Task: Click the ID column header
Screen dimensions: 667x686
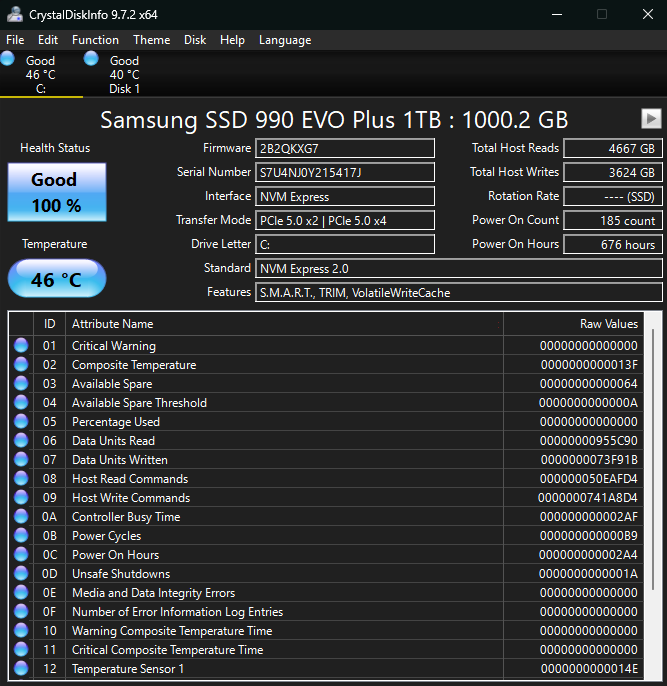Action: pos(49,324)
